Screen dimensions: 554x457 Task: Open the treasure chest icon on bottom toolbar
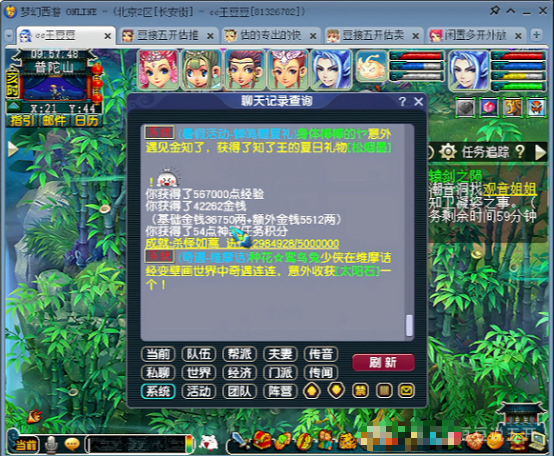click(x=262, y=441)
